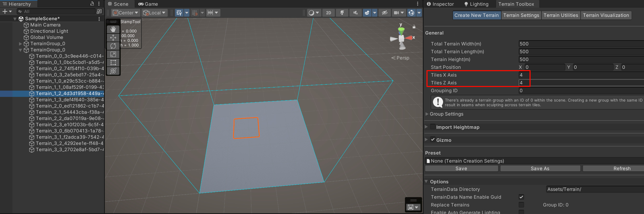Switch to the Game tab
This screenshot has width=644, height=214.
(148, 4)
